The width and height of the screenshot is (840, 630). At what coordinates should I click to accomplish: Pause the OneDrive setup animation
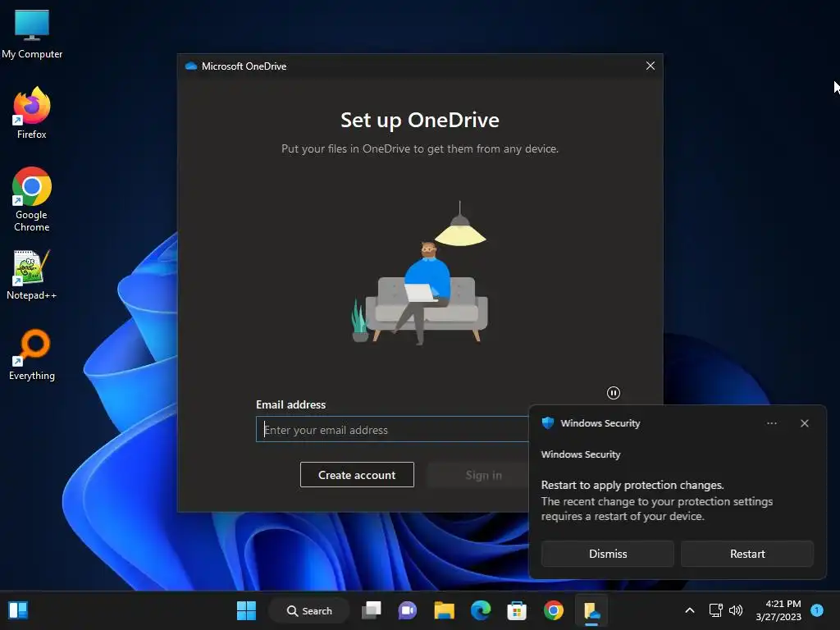tap(614, 393)
